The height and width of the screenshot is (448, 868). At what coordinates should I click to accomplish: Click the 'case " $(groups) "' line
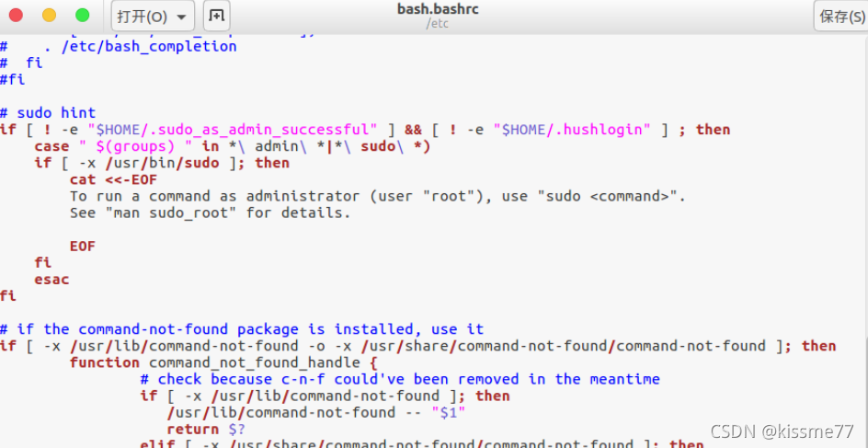pos(233,146)
